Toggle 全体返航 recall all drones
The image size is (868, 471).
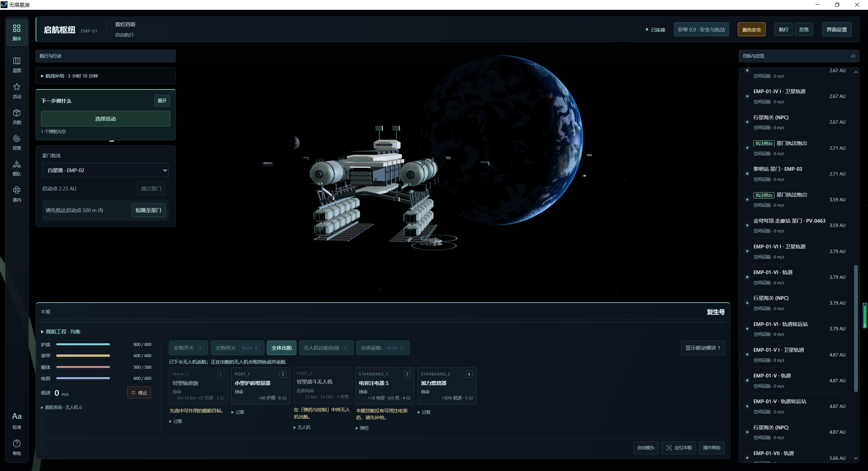pos(382,348)
